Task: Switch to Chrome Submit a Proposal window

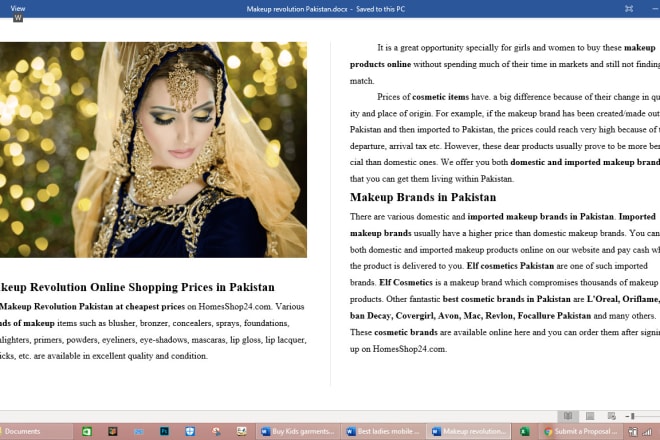Action: (x=580, y=432)
